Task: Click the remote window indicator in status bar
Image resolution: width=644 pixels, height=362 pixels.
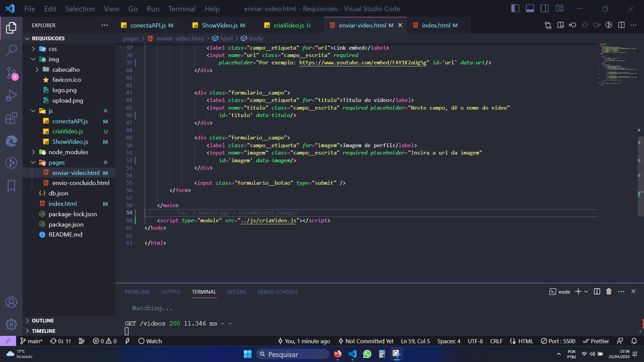Action: (x=8, y=341)
